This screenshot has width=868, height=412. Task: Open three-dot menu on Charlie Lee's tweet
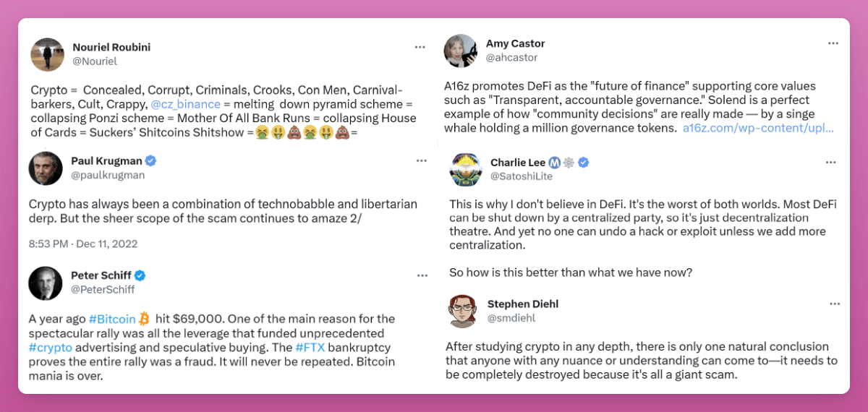pyautogui.click(x=831, y=163)
